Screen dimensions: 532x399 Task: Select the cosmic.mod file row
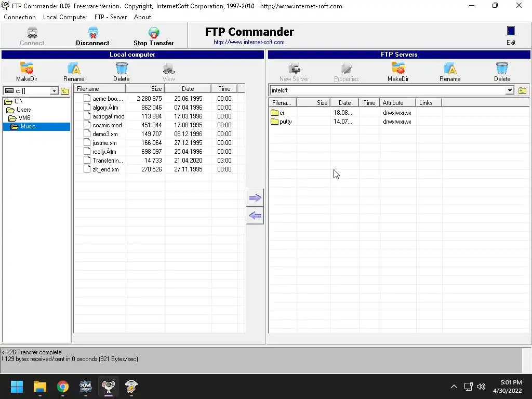[159, 125]
